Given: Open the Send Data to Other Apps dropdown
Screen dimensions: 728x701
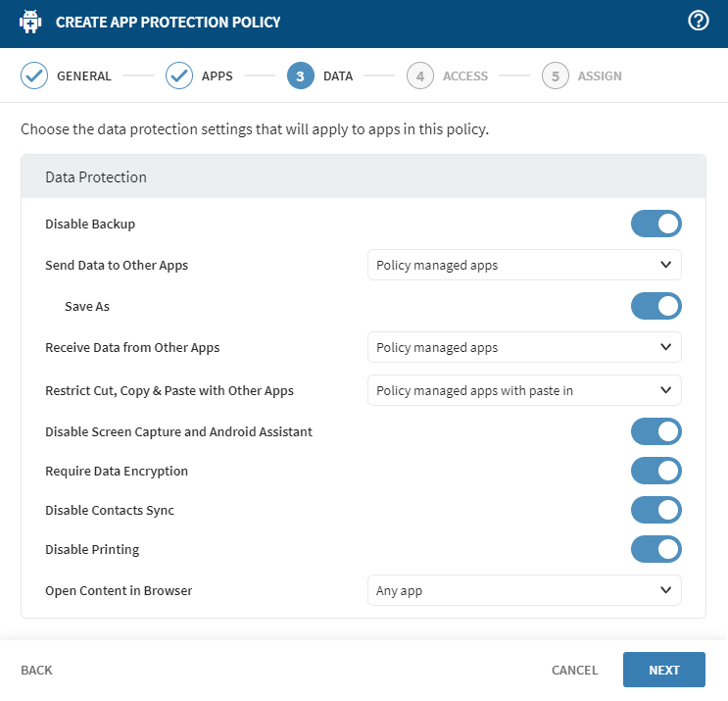Looking at the screenshot, I should pyautogui.click(x=524, y=265).
